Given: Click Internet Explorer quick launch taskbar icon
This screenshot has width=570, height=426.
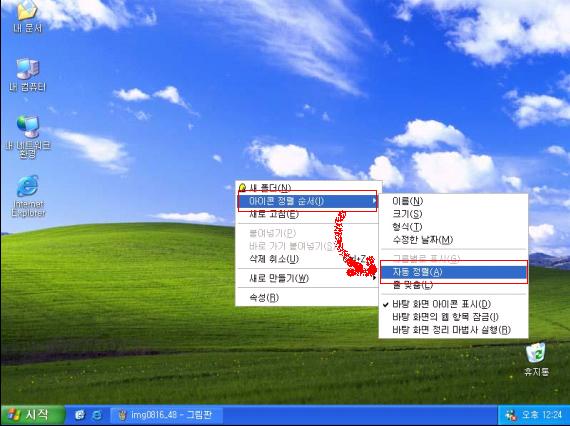Looking at the screenshot, I should pos(97,415).
